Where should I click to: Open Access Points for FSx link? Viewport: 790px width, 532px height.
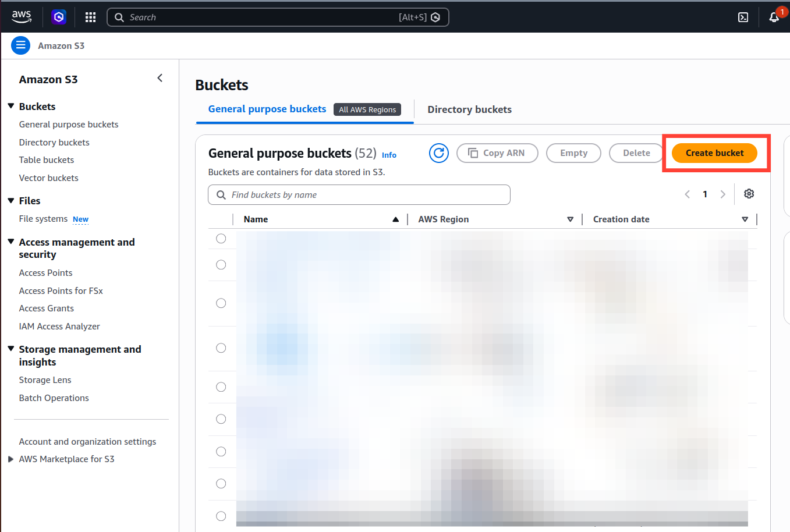[x=61, y=291]
